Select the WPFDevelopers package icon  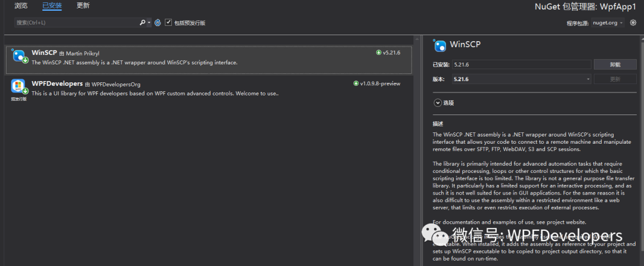[18, 86]
